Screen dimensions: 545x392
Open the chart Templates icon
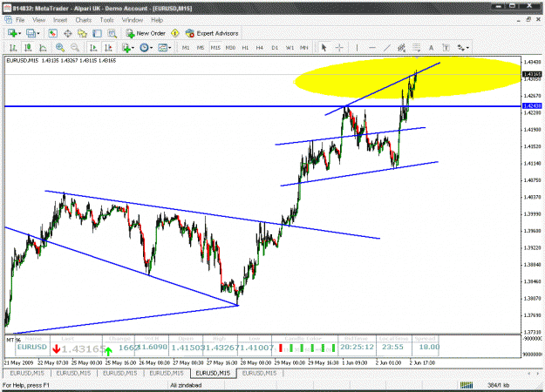(x=163, y=48)
